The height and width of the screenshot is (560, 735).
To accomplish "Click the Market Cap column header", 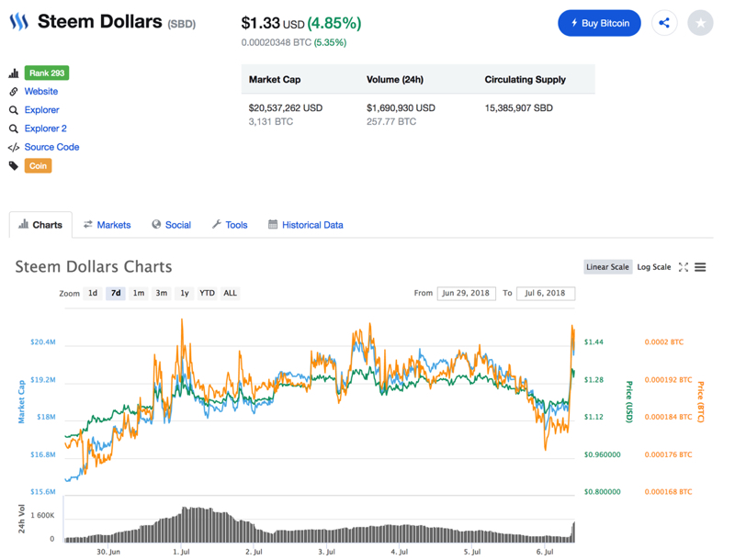I will 275,80.
